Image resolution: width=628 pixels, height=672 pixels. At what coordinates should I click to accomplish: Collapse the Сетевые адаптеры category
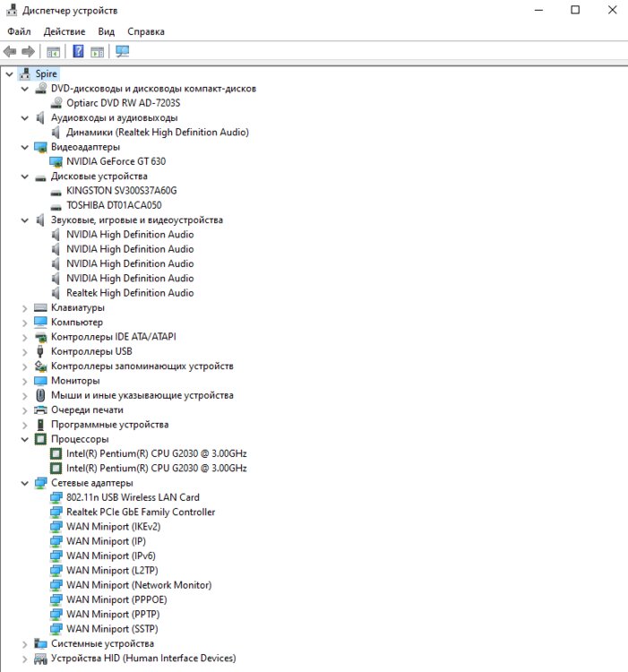[24, 483]
